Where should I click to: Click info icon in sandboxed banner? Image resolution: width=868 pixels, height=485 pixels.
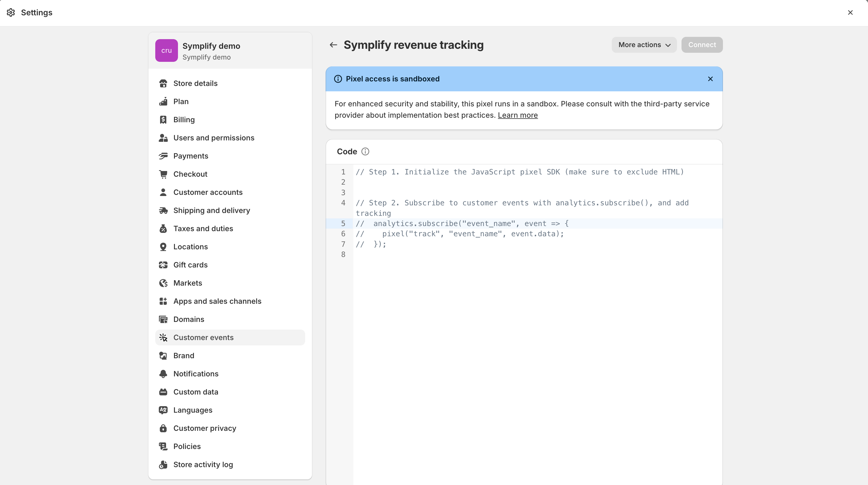(x=337, y=79)
